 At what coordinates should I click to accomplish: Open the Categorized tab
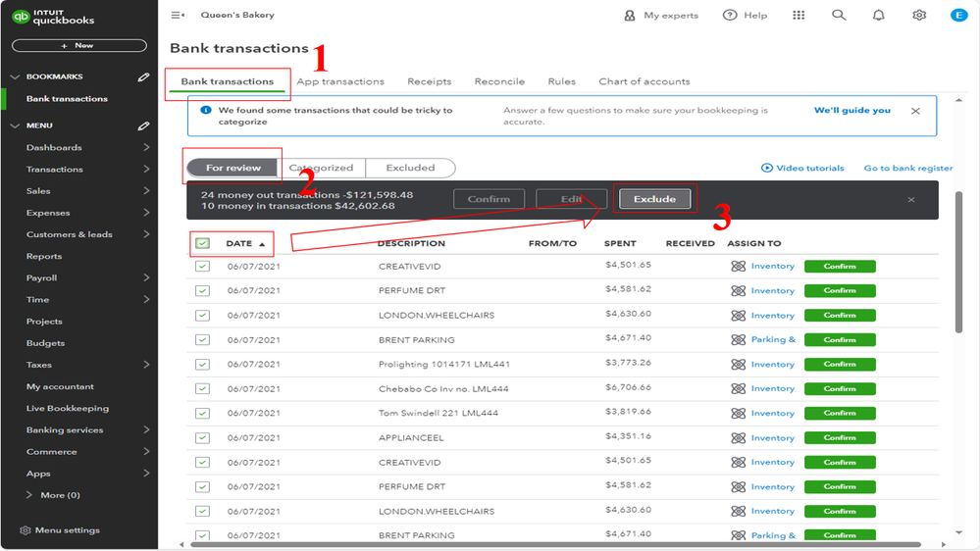coord(321,168)
